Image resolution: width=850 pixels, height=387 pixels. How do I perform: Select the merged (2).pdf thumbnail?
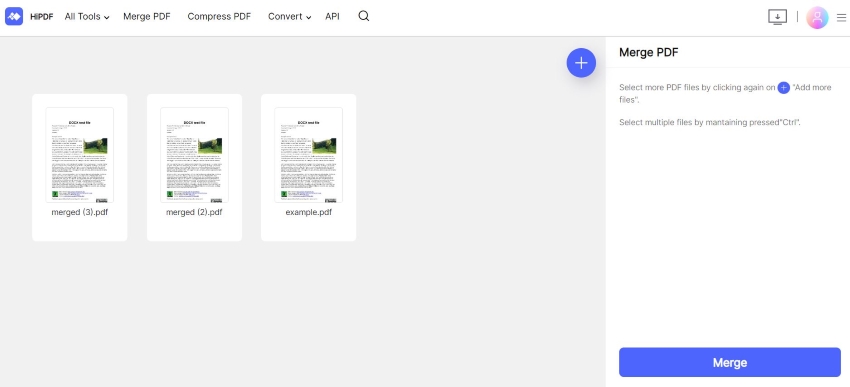coord(194,155)
